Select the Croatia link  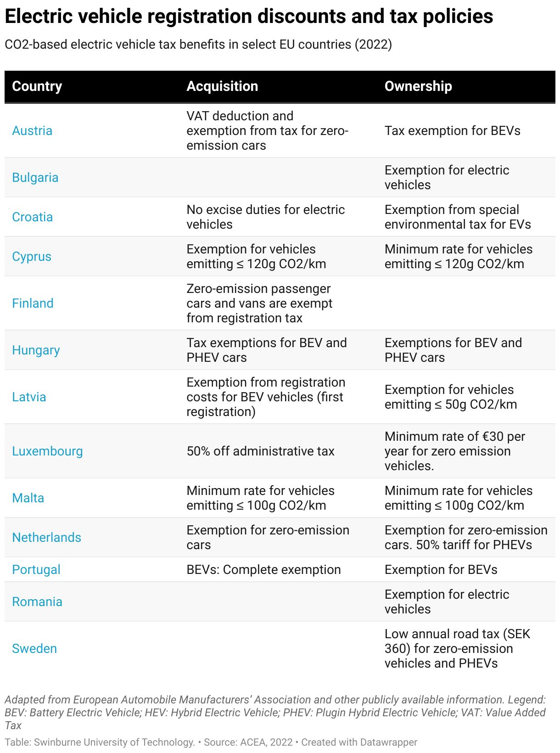(33, 217)
